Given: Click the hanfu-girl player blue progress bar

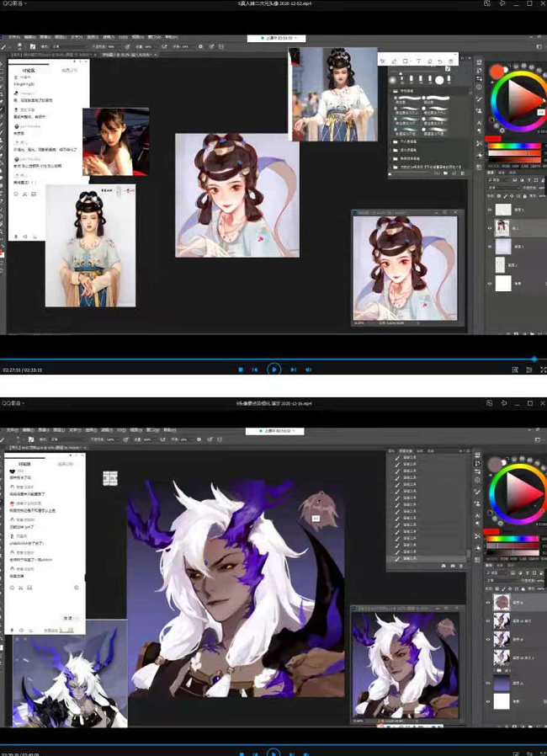Looking at the screenshot, I should (x=273, y=359).
